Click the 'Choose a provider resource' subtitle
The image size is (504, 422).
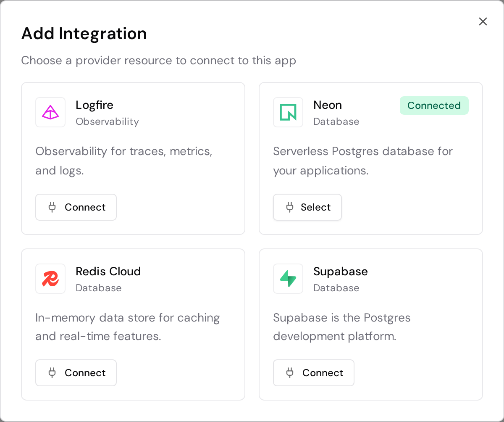click(159, 61)
